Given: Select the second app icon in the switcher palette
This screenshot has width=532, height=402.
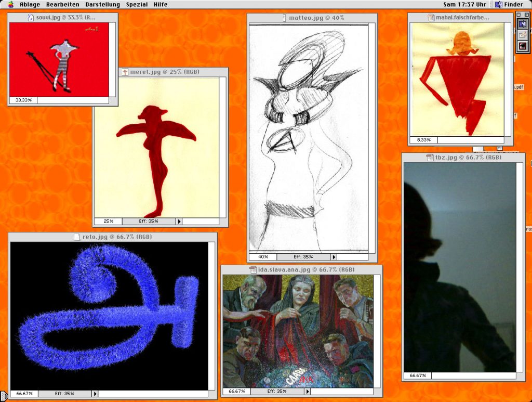Looking at the screenshot, I should 523,35.
